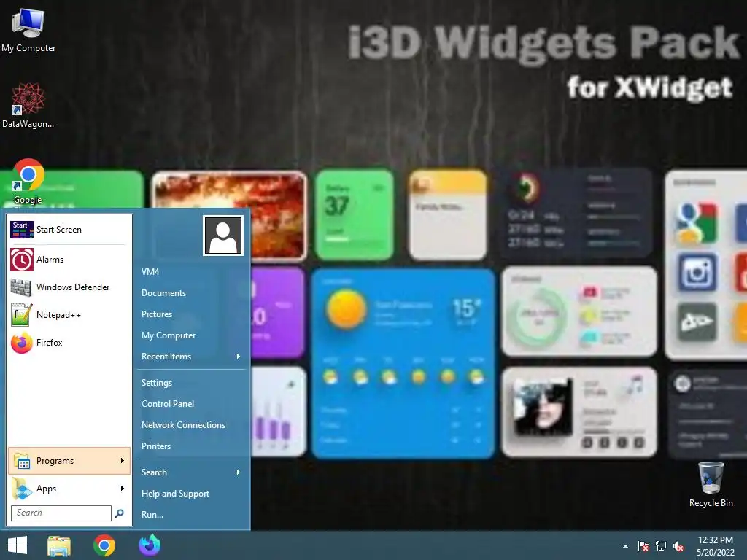Viewport: 747px width, 560px height.
Task: Open the My Computer desktop icon
Action: (x=28, y=31)
